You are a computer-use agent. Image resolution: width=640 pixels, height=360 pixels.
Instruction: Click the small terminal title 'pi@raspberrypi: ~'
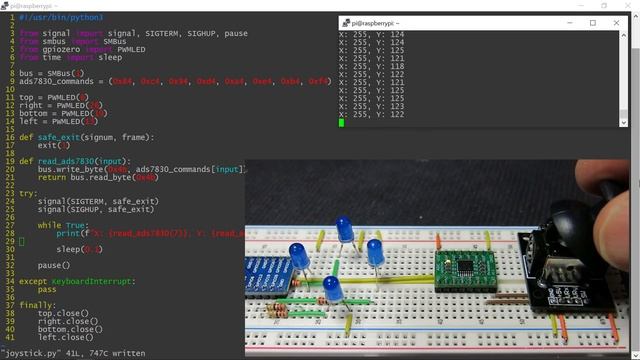click(376, 23)
